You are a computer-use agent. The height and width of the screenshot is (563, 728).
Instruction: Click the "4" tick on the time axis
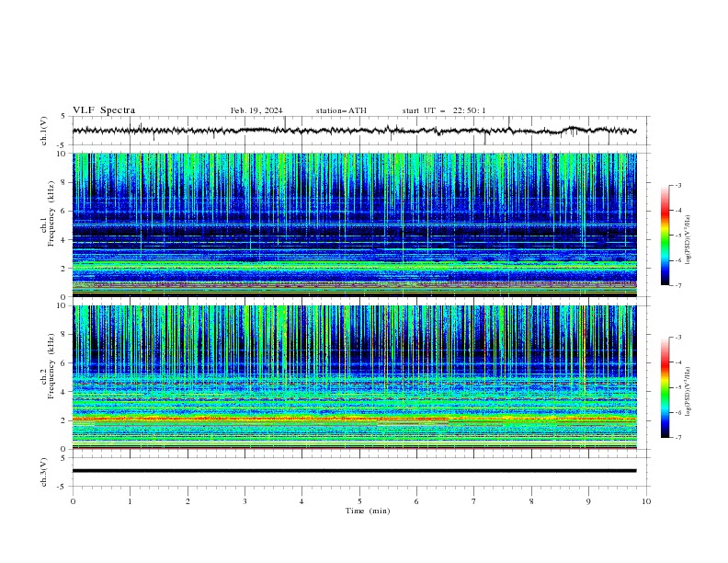(301, 501)
